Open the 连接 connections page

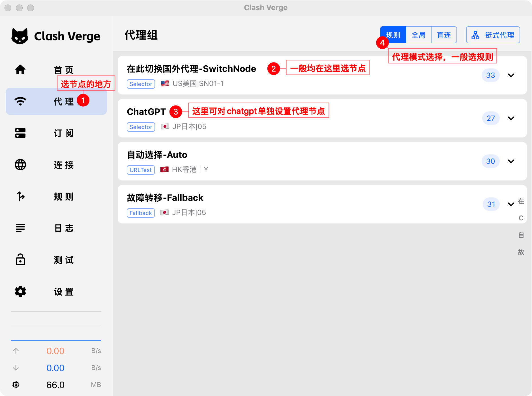(x=56, y=165)
